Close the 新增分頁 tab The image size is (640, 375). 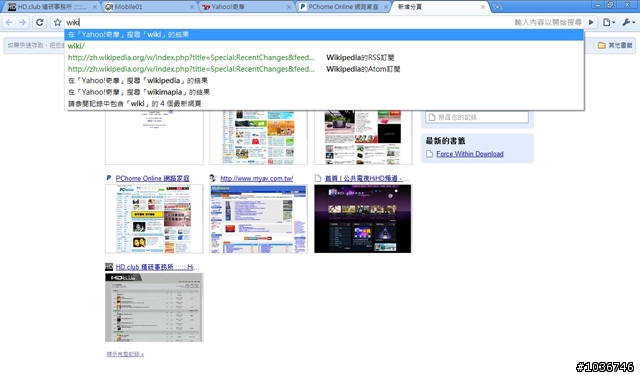[483, 7]
